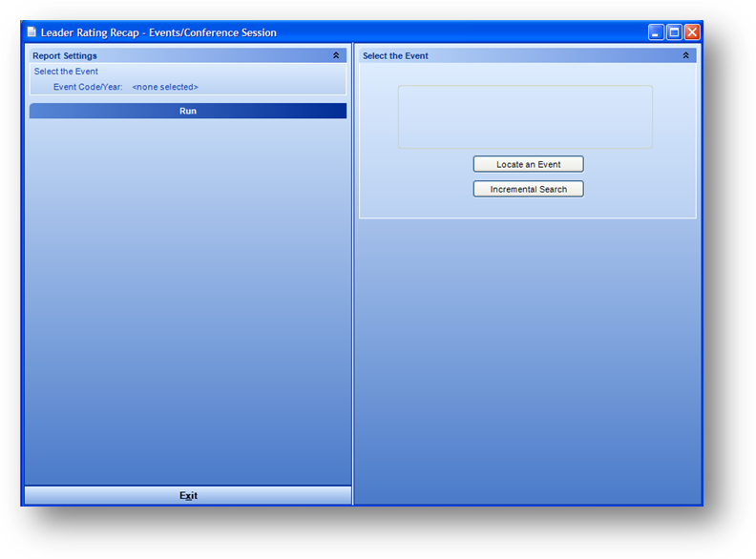
Task: Click the Event Code/Year label
Action: [88, 87]
